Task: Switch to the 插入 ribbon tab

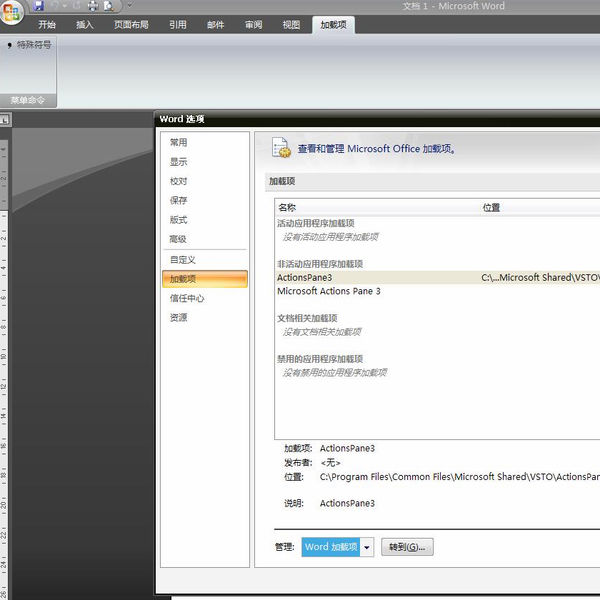Action: [85, 25]
